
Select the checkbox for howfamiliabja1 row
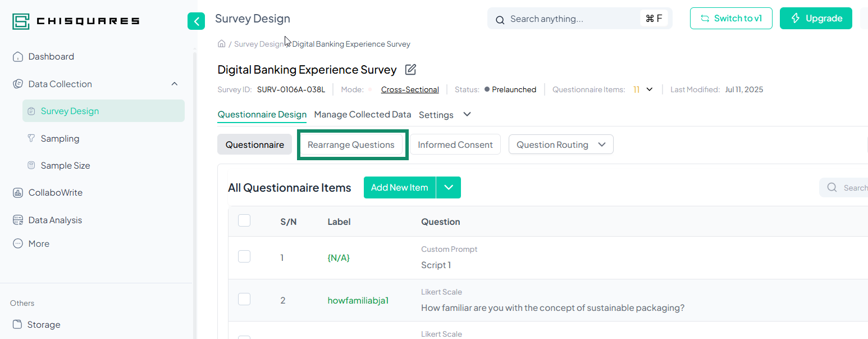point(244,300)
